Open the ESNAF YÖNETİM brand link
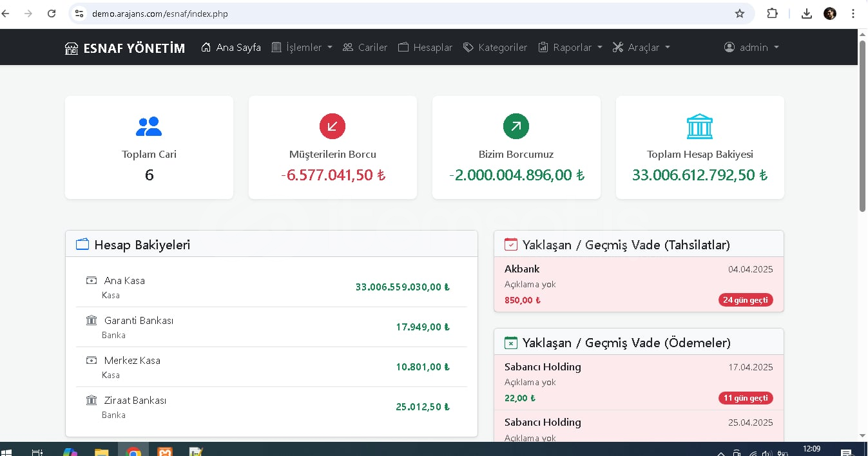The image size is (868, 456). [x=125, y=48]
